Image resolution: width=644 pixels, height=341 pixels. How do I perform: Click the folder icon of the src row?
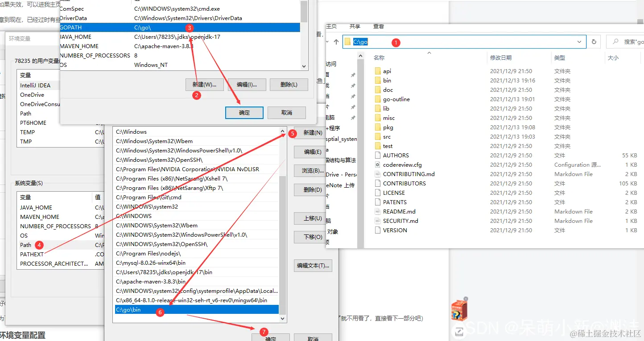click(377, 137)
